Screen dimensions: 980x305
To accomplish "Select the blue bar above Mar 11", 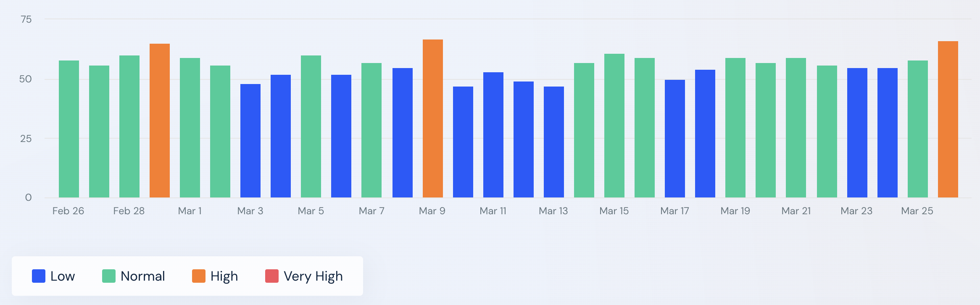I will [x=493, y=135].
